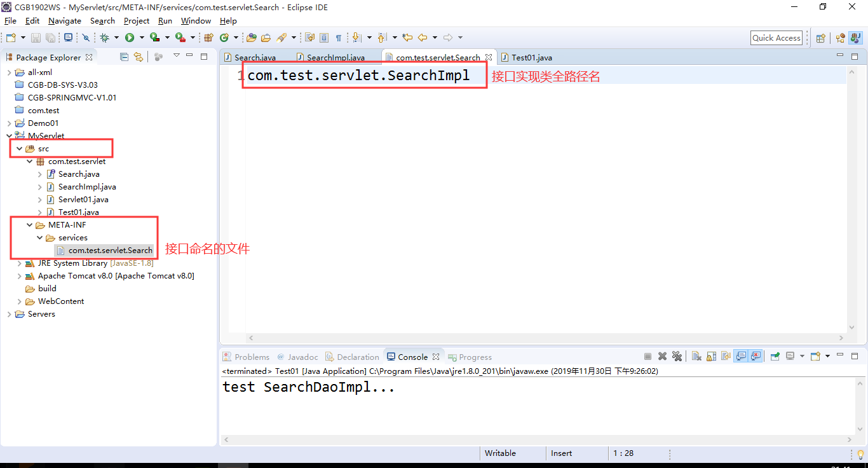
Task: Toggle Link with Editor in Package Explorer
Action: pyautogui.click(x=139, y=57)
